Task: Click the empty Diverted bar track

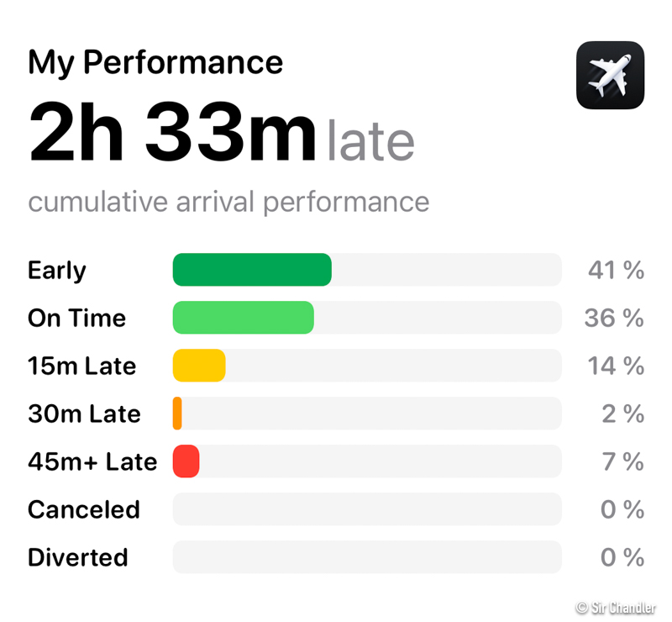Action: (367, 557)
